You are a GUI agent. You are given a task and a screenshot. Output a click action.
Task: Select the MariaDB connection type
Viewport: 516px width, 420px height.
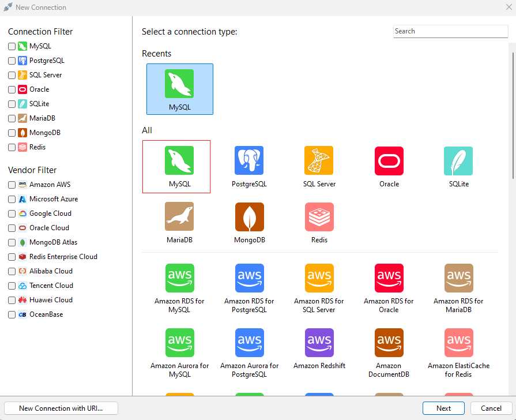click(179, 223)
